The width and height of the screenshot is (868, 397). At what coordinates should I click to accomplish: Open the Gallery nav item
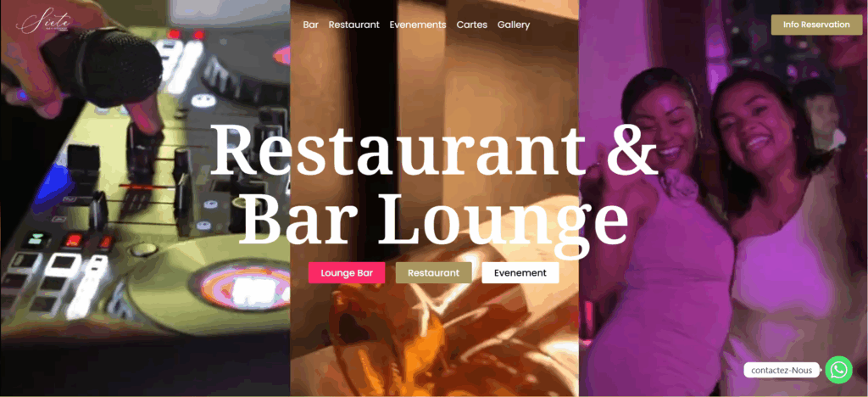[x=514, y=25]
